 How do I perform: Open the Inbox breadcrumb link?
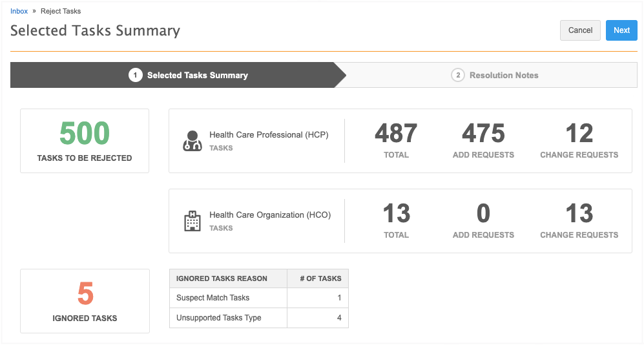[19, 11]
